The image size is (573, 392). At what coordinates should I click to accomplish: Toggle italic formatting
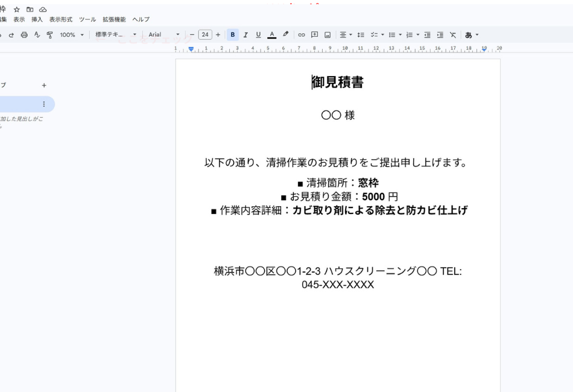tap(245, 34)
